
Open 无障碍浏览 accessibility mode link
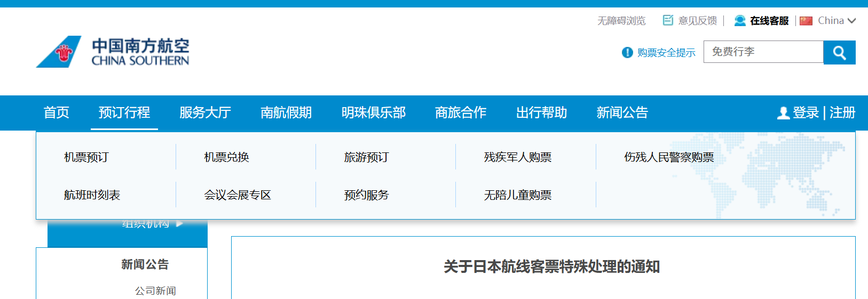(x=621, y=21)
